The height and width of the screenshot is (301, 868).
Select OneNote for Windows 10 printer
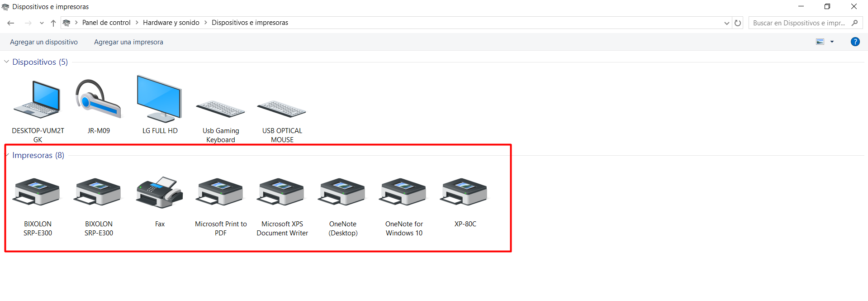[404, 193]
